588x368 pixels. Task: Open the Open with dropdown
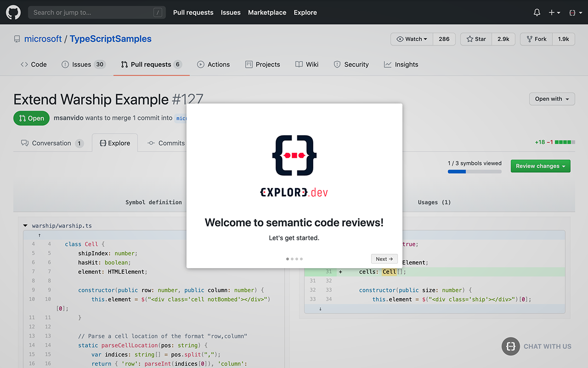tap(552, 99)
